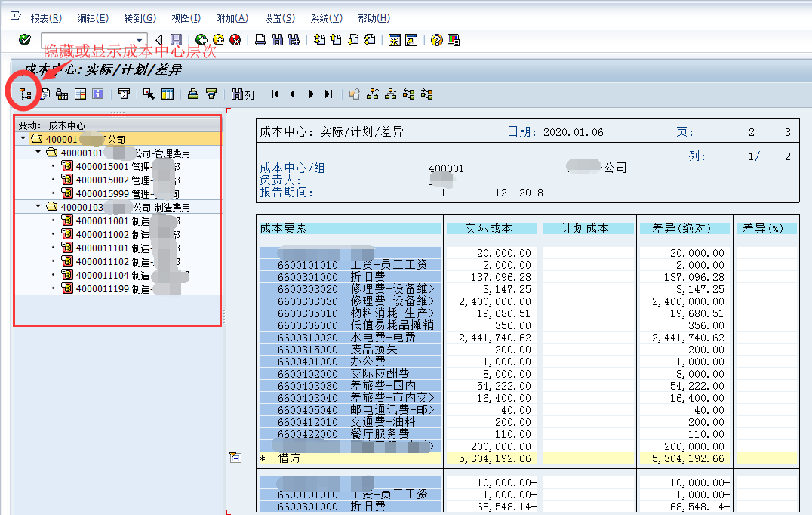Click the threshold filter funnel icon
Viewport: 812px width, 515px height.
(124, 94)
